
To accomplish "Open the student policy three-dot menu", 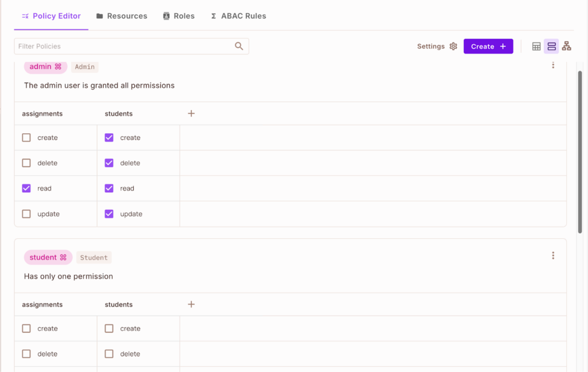I will point(553,255).
